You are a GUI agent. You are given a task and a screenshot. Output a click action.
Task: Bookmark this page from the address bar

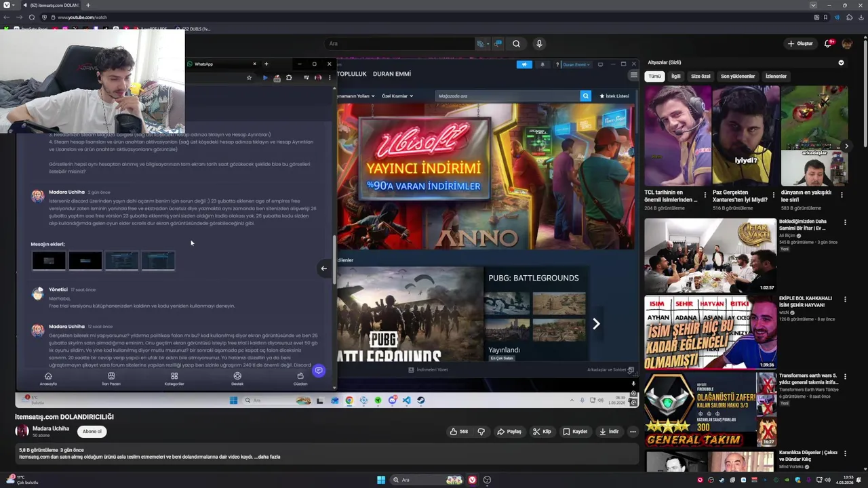pos(825,17)
